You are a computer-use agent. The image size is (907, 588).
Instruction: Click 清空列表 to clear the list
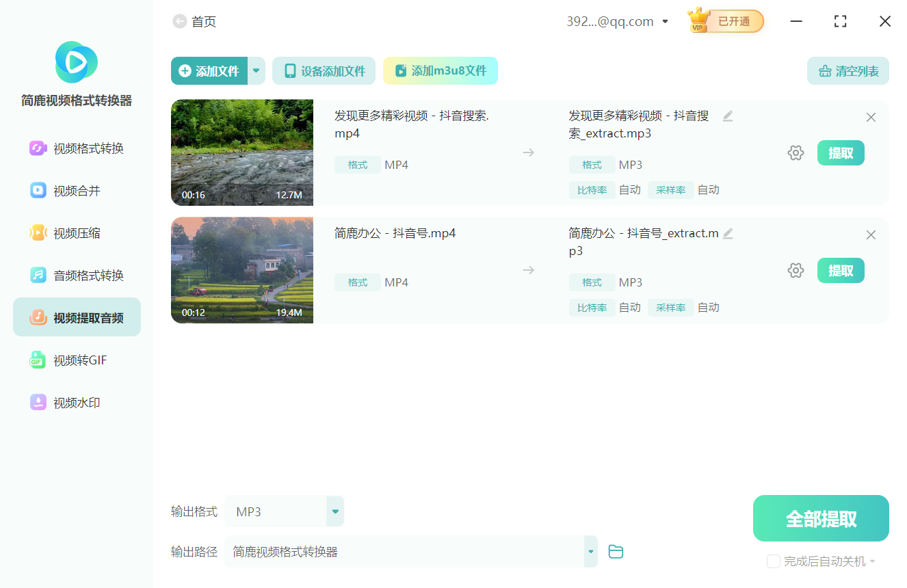point(847,70)
